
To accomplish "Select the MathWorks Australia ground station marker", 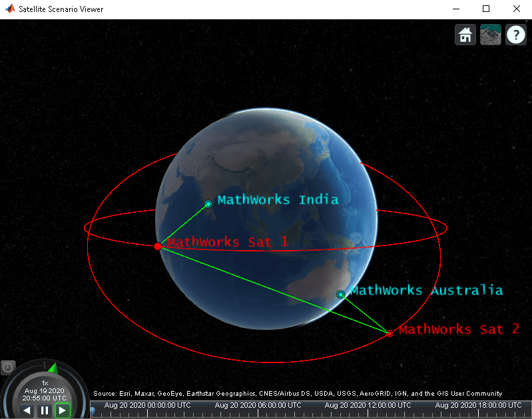I will [340, 294].
